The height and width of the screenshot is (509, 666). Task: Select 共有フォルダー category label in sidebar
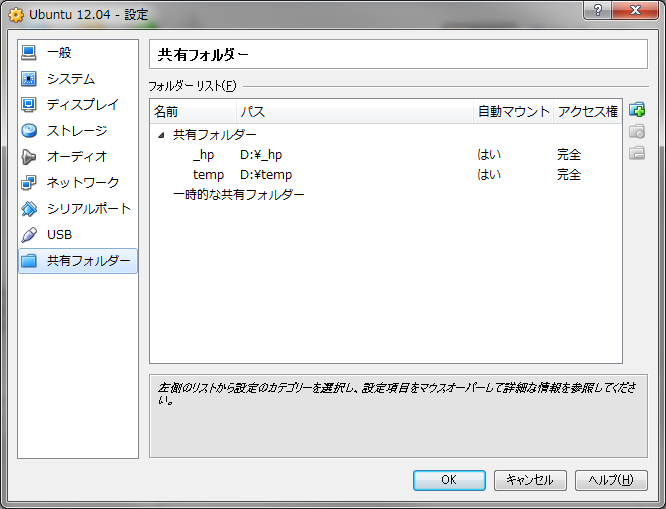(x=88, y=260)
